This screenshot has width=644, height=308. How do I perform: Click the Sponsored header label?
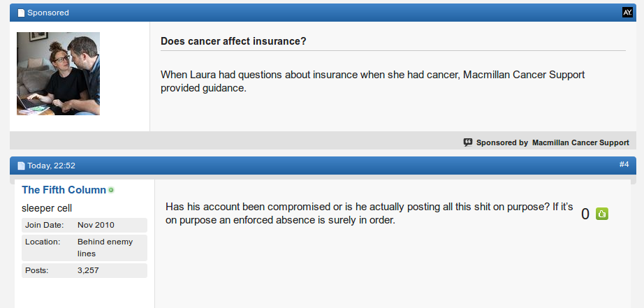click(48, 13)
